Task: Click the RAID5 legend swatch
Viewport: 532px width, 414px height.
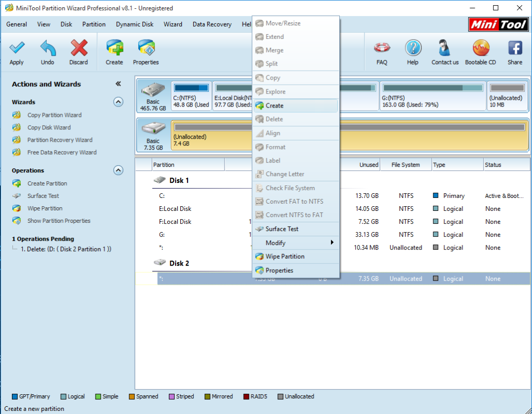Action: [246, 396]
